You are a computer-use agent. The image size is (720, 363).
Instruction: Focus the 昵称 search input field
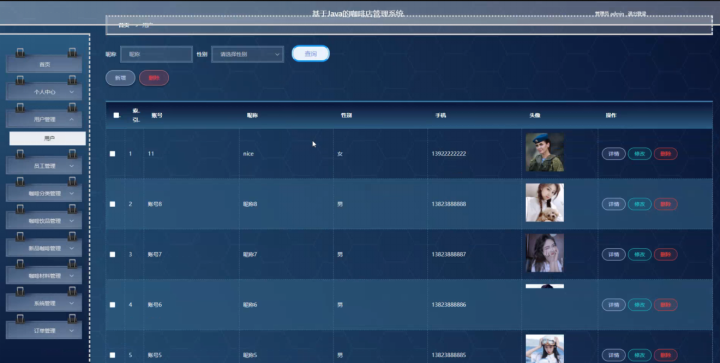pos(156,54)
